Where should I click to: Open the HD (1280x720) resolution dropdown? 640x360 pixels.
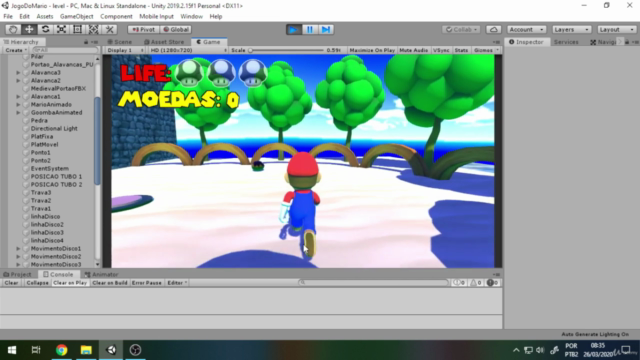188,50
